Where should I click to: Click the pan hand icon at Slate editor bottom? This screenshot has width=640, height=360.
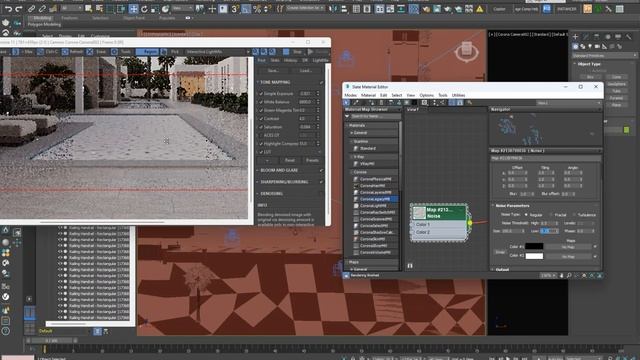coord(562,276)
